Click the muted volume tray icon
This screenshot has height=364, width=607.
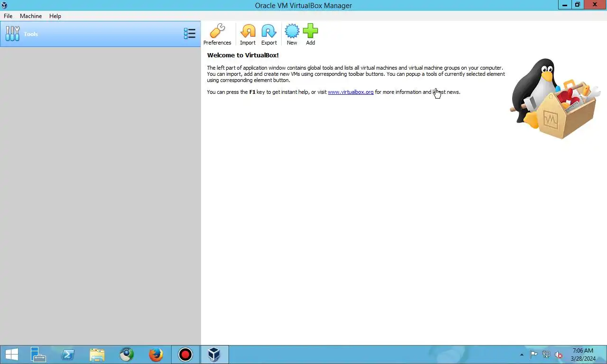559,355
